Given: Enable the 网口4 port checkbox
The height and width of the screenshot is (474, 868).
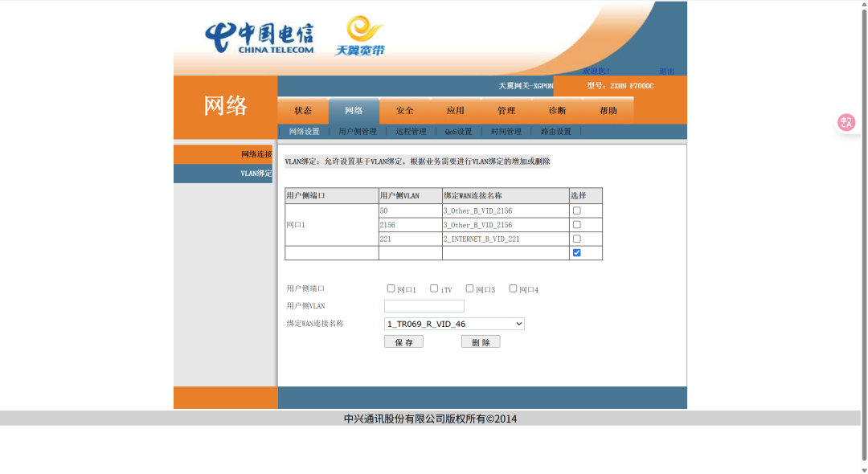Looking at the screenshot, I should click(513, 288).
